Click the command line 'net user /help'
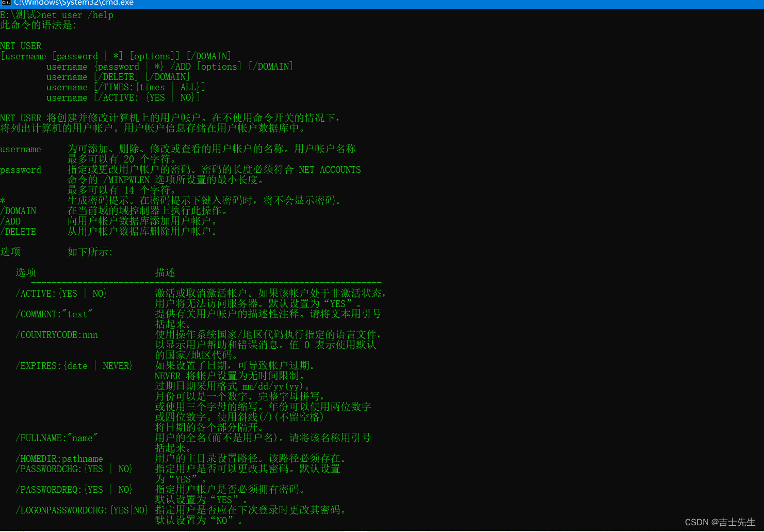Viewport: 764px width, 532px height. (x=77, y=15)
